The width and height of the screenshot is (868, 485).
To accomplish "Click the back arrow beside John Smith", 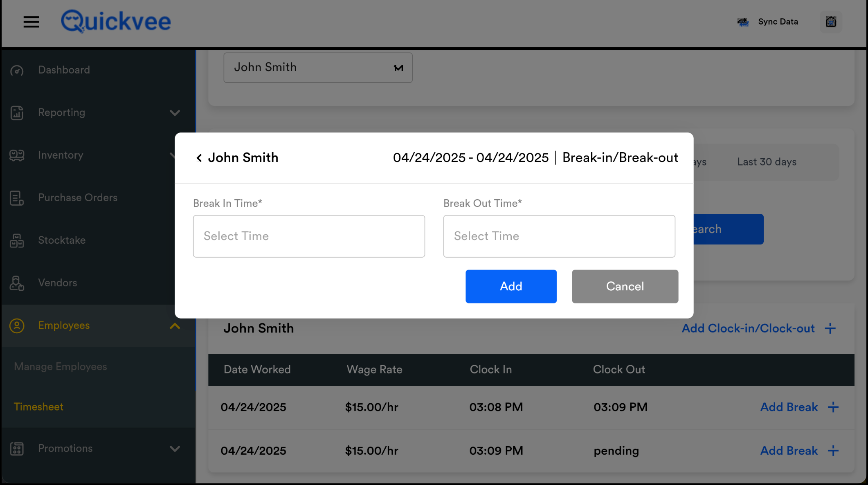I will tap(199, 158).
